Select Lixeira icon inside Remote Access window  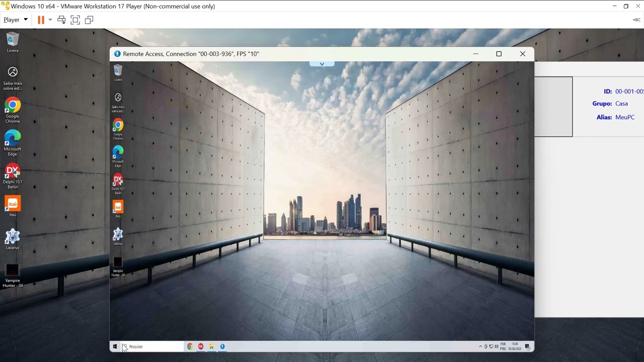(x=118, y=72)
